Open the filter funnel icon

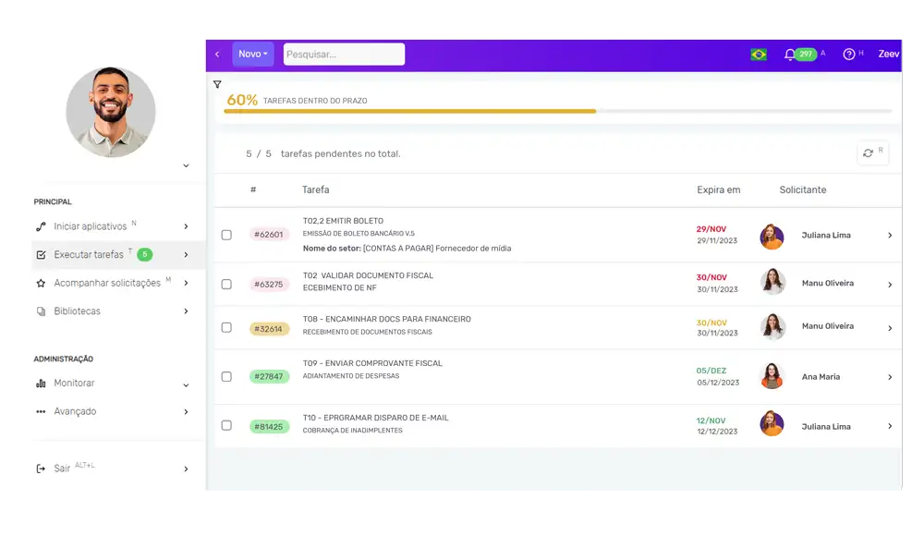[x=217, y=84]
